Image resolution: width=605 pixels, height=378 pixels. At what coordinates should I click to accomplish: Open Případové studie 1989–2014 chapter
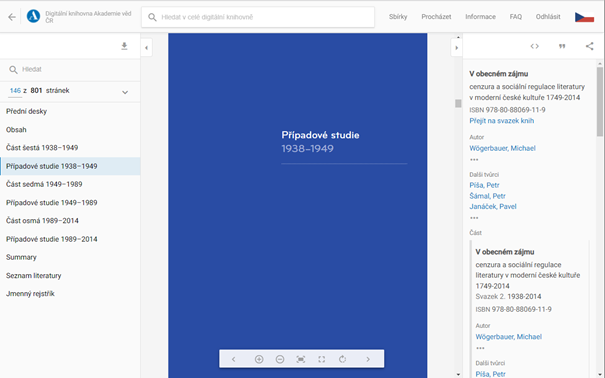(70, 239)
